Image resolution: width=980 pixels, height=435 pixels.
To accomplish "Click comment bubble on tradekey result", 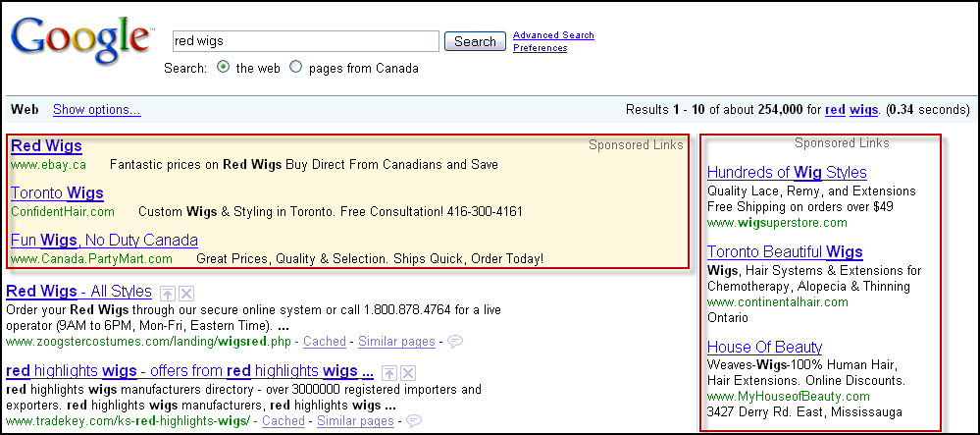I will click(414, 421).
